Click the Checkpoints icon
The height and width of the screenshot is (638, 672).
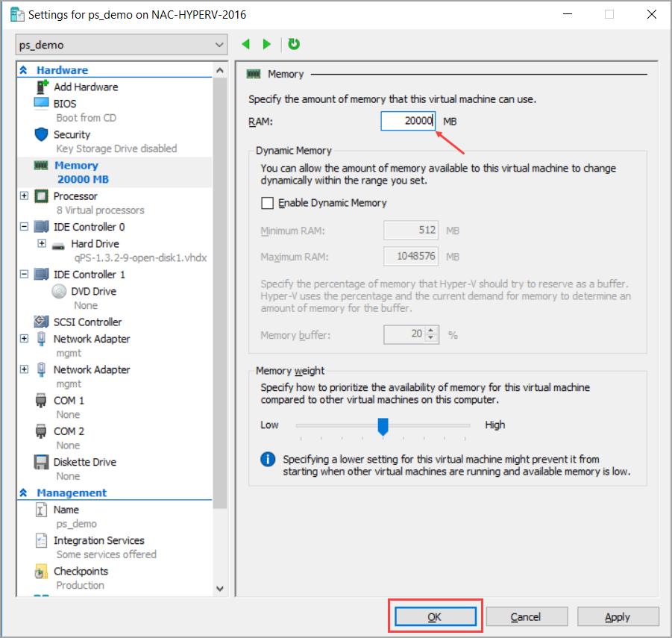pyautogui.click(x=41, y=571)
